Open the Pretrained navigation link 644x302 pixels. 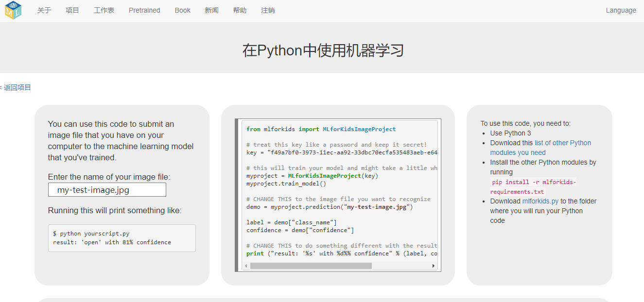[x=144, y=10]
